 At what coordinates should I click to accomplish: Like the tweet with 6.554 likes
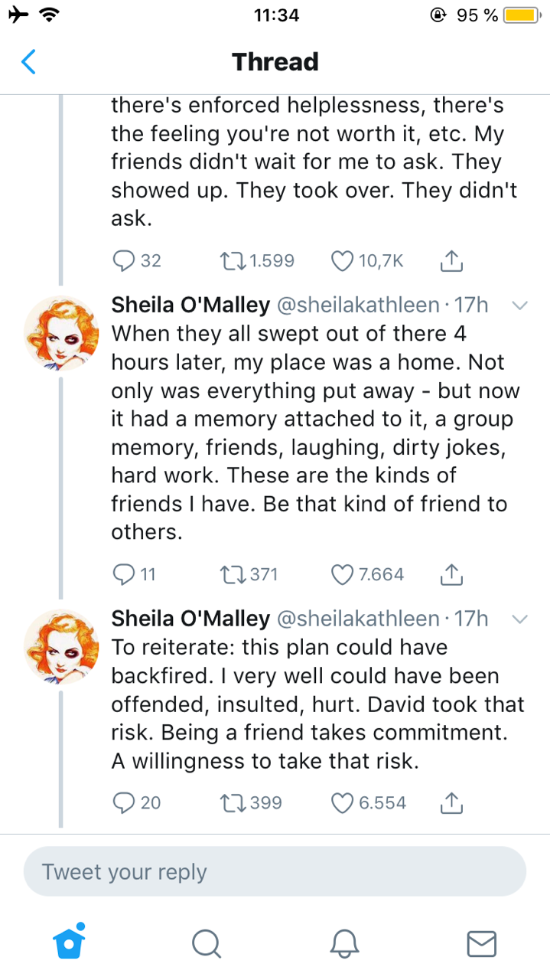click(x=344, y=802)
